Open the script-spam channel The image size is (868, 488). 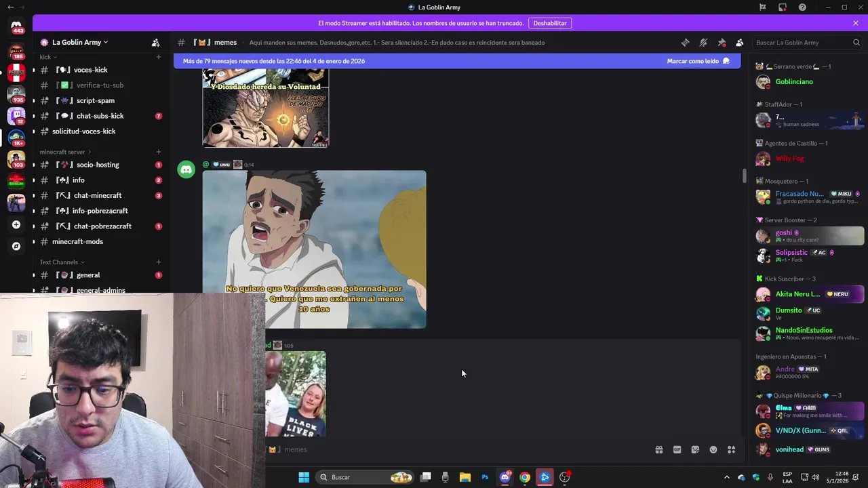[x=100, y=100]
